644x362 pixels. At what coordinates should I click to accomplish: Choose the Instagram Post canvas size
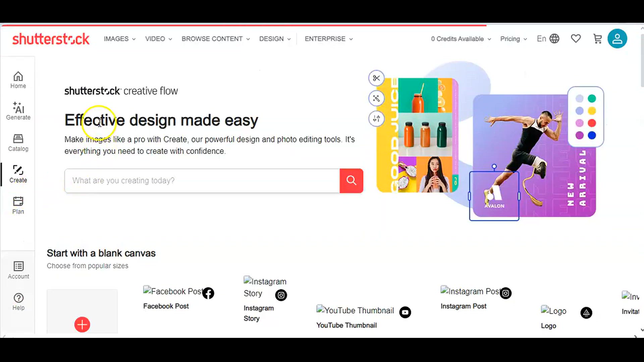point(476,298)
